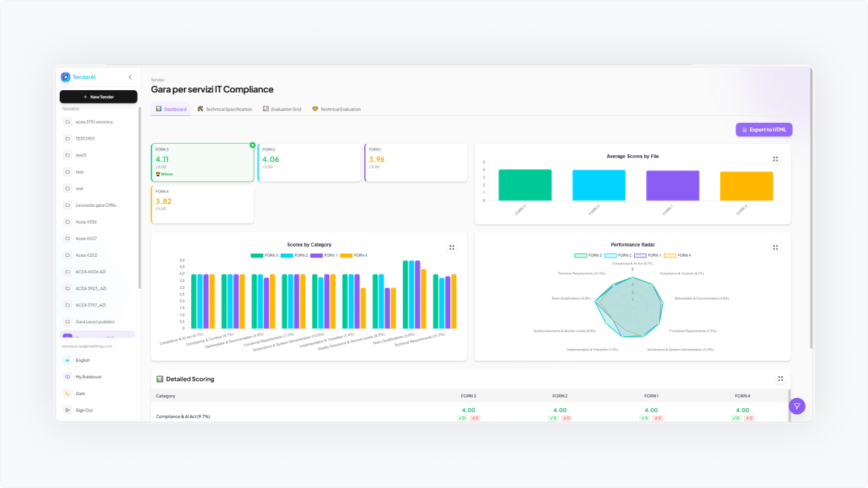This screenshot has height=488, width=868.
Task: Open fullscreen view of Performance Radar
Action: pos(775,247)
